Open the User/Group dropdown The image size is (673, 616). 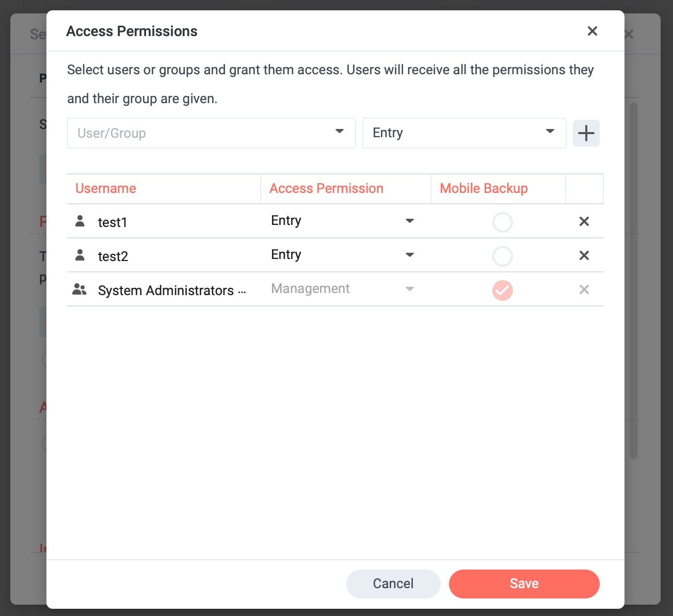pyautogui.click(x=212, y=133)
